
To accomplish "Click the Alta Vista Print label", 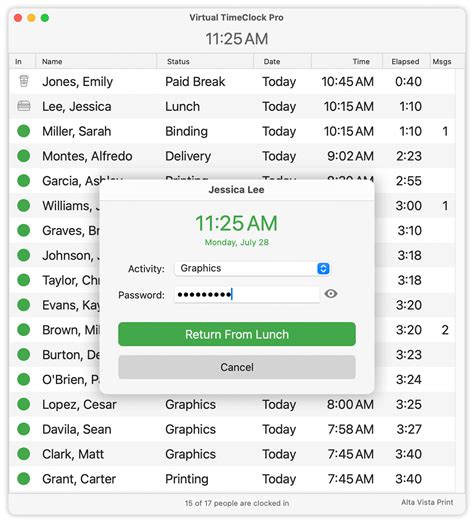I will [427, 502].
